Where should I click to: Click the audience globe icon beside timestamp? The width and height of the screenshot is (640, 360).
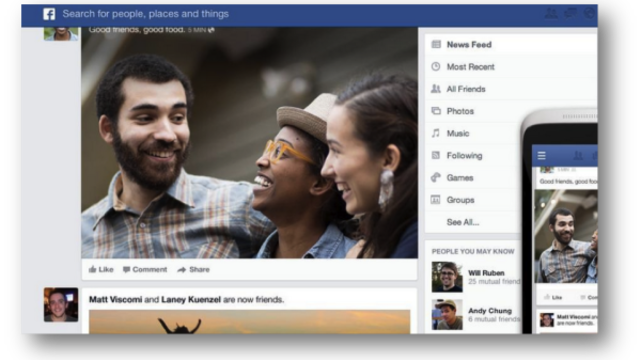[x=211, y=30]
